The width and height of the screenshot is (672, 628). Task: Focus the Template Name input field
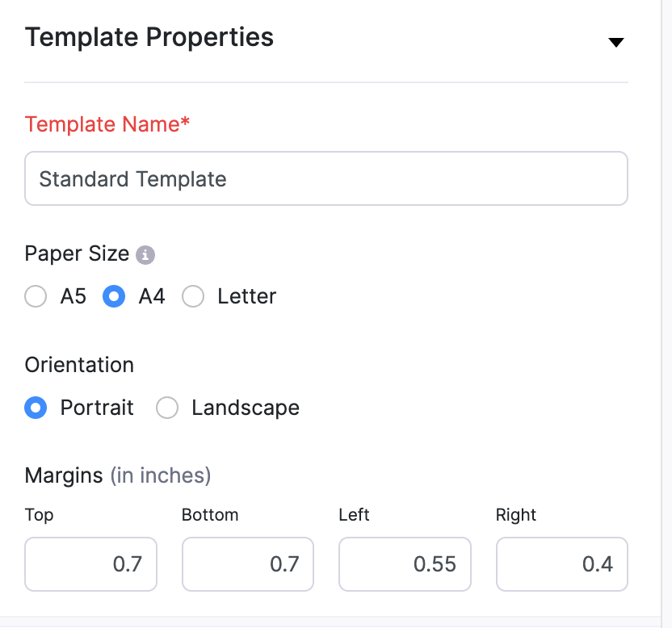pyautogui.click(x=326, y=178)
